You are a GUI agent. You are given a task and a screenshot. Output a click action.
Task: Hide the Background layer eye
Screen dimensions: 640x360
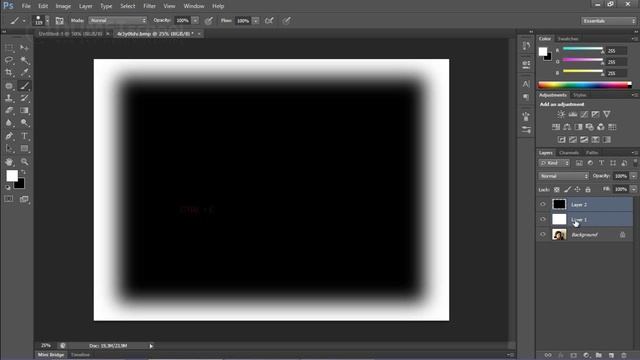click(x=543, y=235)
